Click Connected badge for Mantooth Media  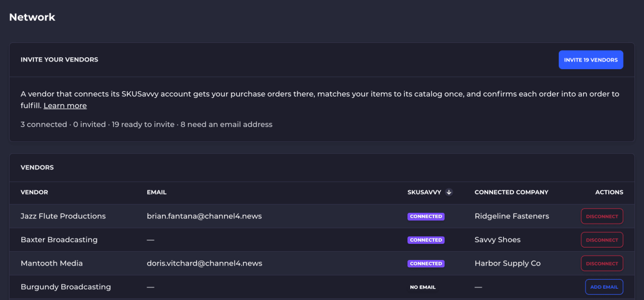426,264
